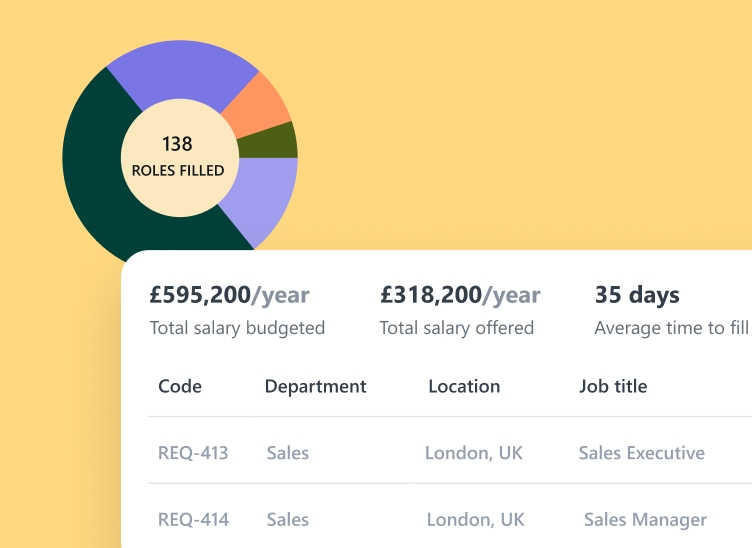This screenshot has height=548, width=752.
Task: Click the Location column header
Action: pyautogui.click(x=464, y=386)
